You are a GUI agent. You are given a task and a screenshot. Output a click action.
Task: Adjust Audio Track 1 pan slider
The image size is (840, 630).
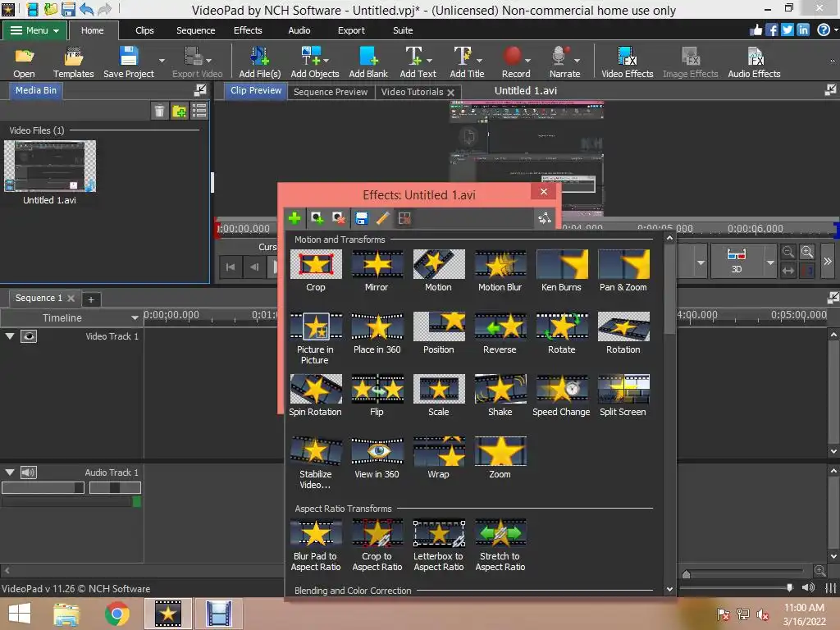point(115,487)
